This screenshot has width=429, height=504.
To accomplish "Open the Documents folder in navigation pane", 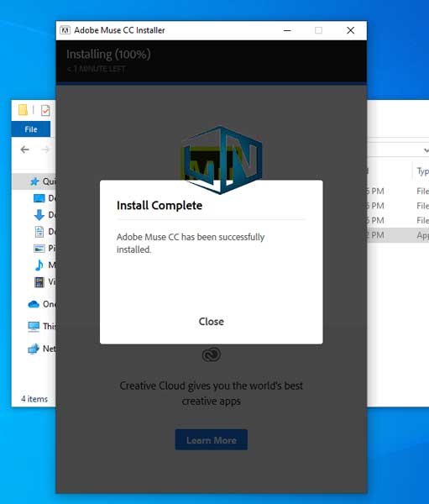I will click(x=44, y=232).
